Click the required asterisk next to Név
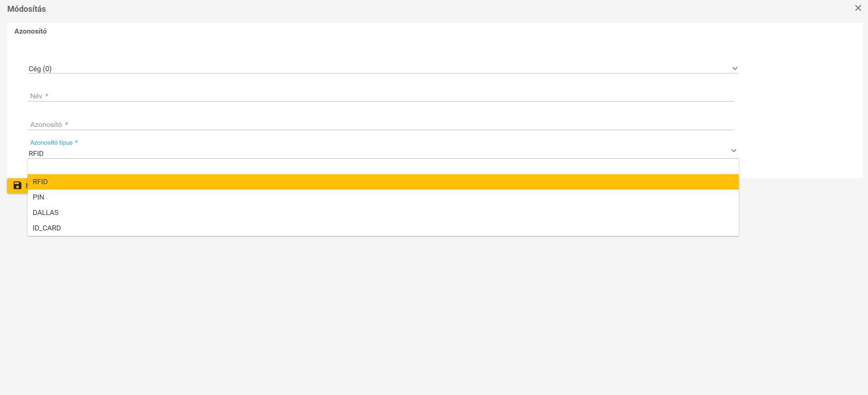 [47, 96]
